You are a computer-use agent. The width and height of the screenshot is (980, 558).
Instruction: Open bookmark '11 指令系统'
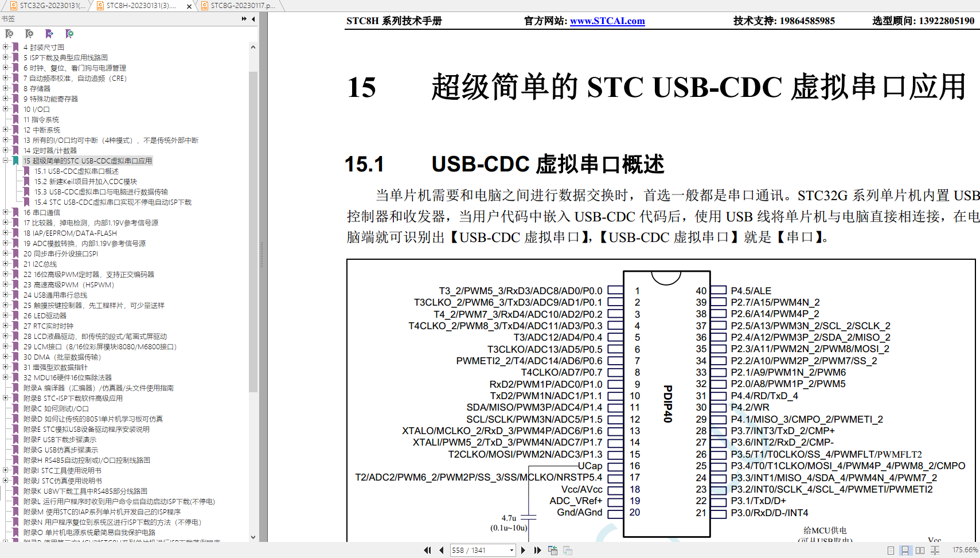pos(41,119)
